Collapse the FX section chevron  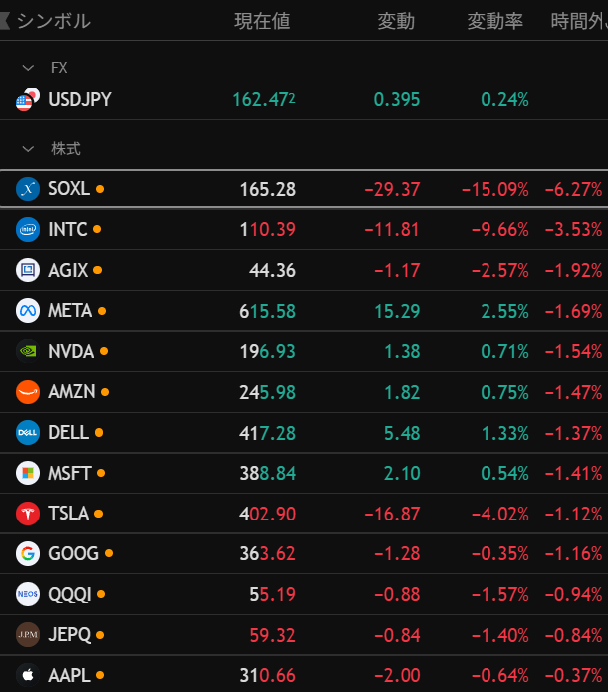point(28,68)
